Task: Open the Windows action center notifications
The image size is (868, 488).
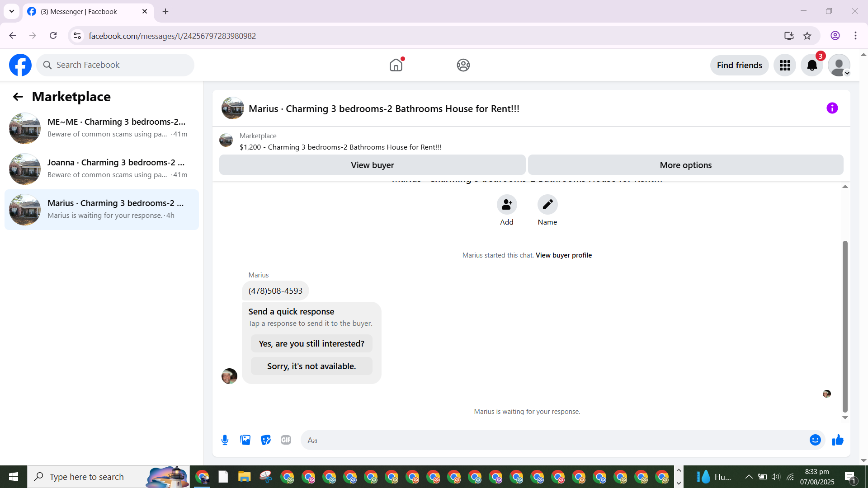Action: [x=850, y=477]
